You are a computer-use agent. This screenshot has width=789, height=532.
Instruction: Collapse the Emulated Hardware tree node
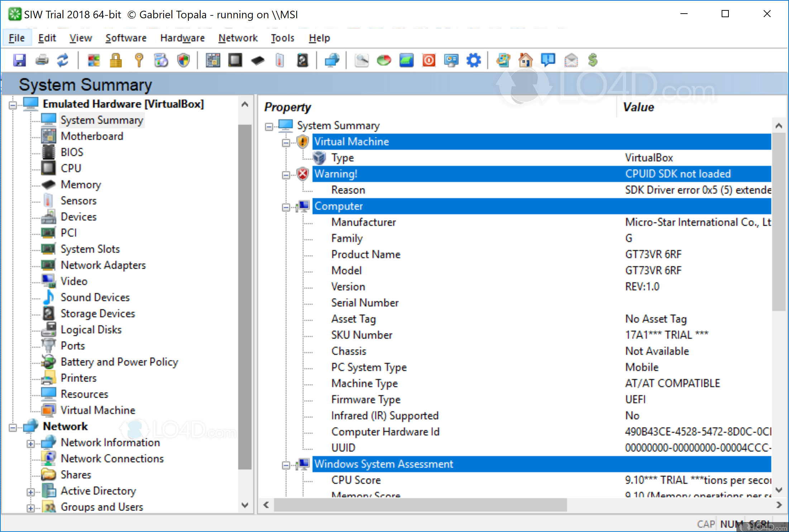point(13,105)
